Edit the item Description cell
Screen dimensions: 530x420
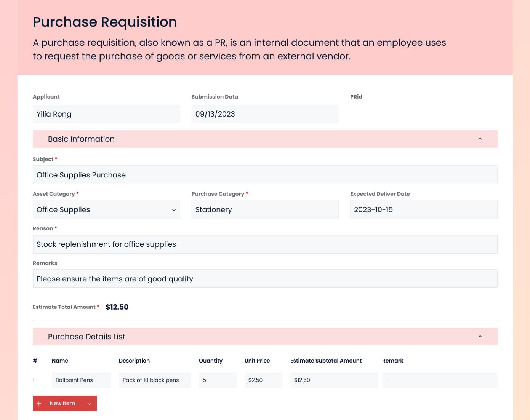pyautogui.click(x=155, y=380)
